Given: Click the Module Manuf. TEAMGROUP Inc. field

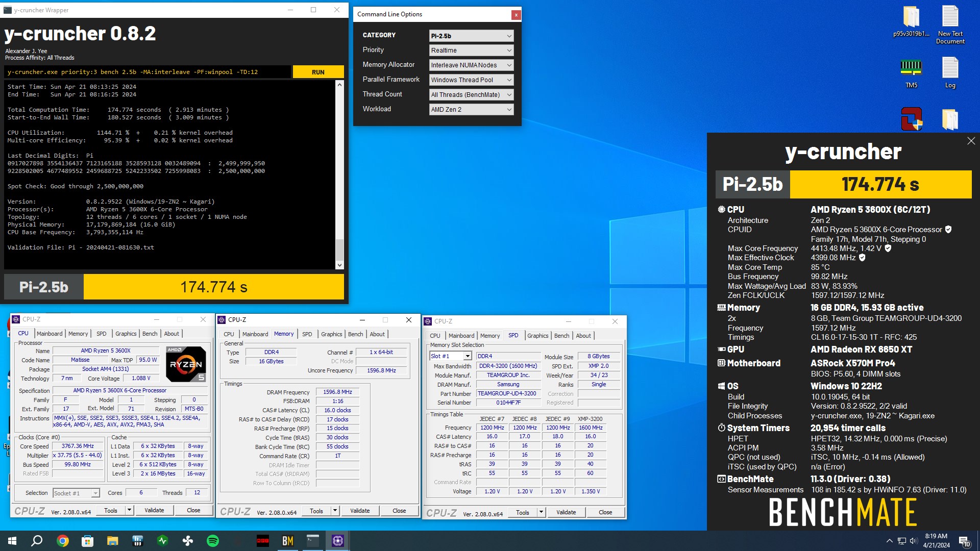Looking at the screenshot, I should (x=508, y=375).
